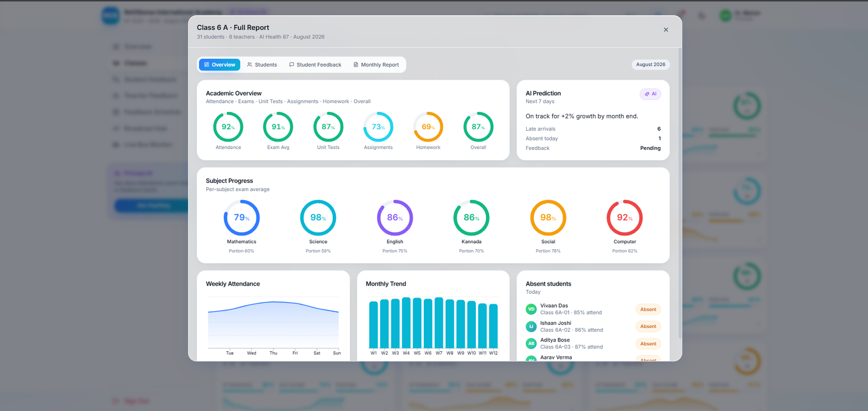Image resolution: width=868 pixels, height=411 pixels.
Task: Click the "Absent today" row label
Action: tap(541, 138)
